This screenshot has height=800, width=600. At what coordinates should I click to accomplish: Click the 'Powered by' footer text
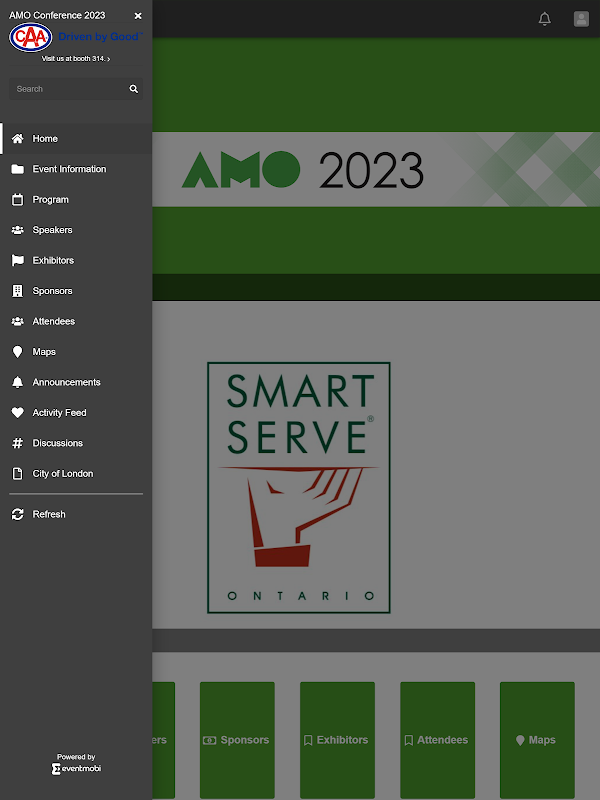(76, 757)
